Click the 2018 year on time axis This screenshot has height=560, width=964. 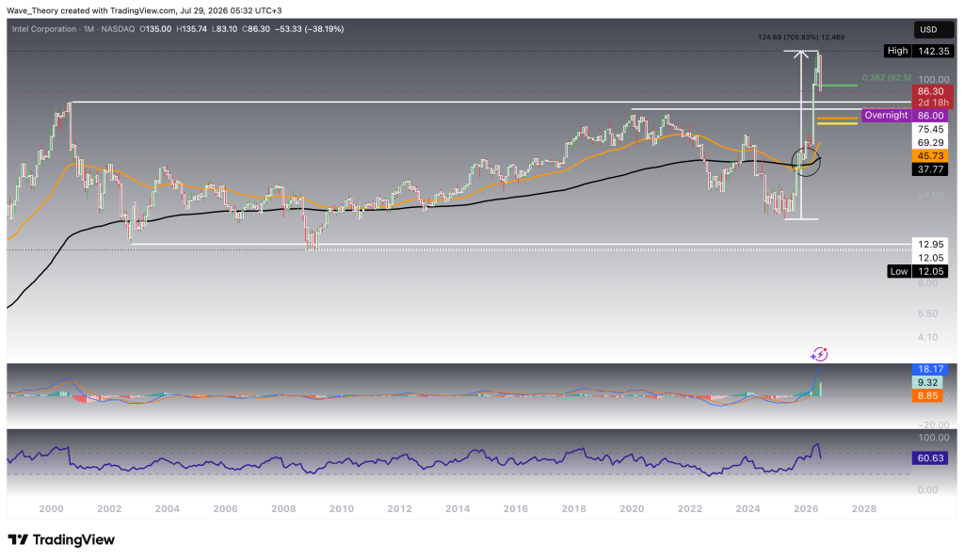click(573, 508)
